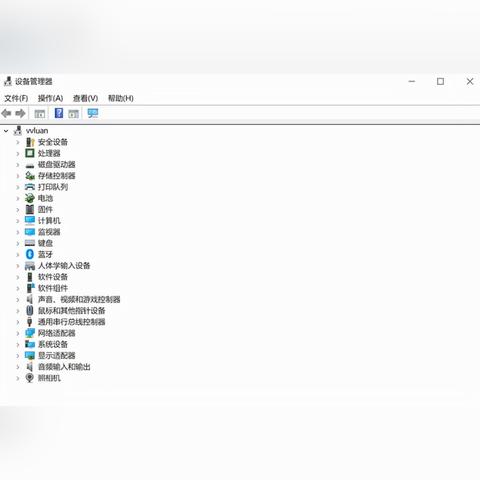Expand the 照相机 category arrow

(x=18, y=378)
